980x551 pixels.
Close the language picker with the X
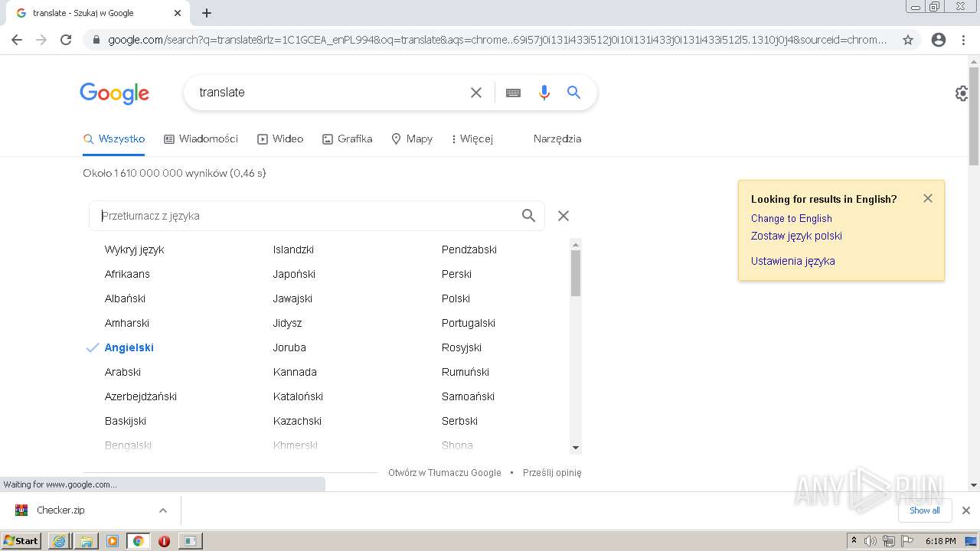coord(563,216)
